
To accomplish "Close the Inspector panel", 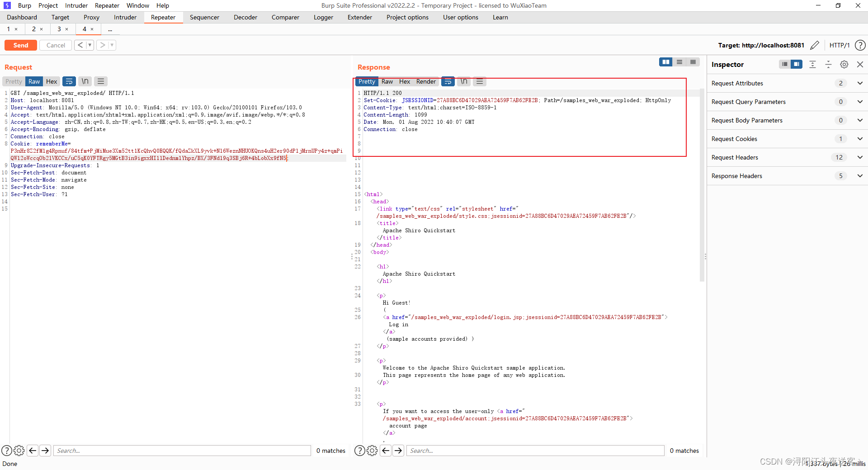I will (860, 64).
